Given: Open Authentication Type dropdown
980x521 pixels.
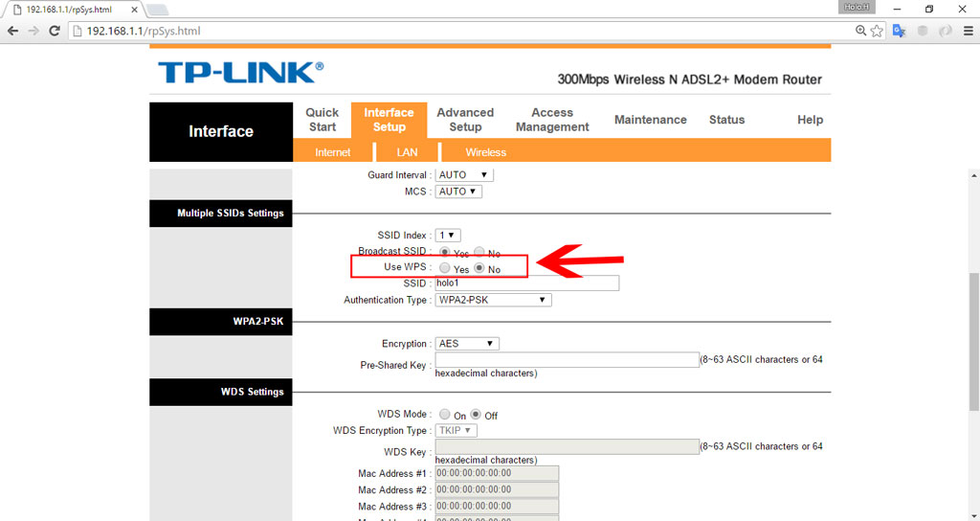Looking at the screenshot, I should tap(493, 300).
